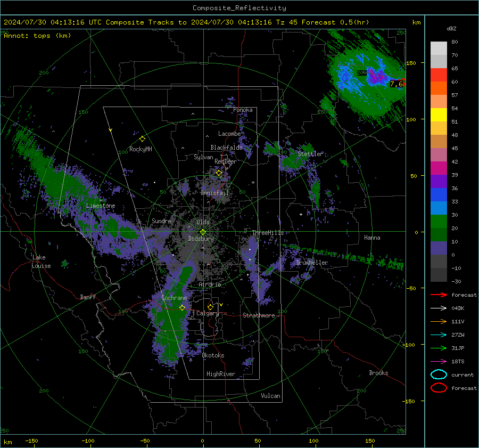
Task: Click the red storm track outline beside 7.6
Action: [404, 83]
